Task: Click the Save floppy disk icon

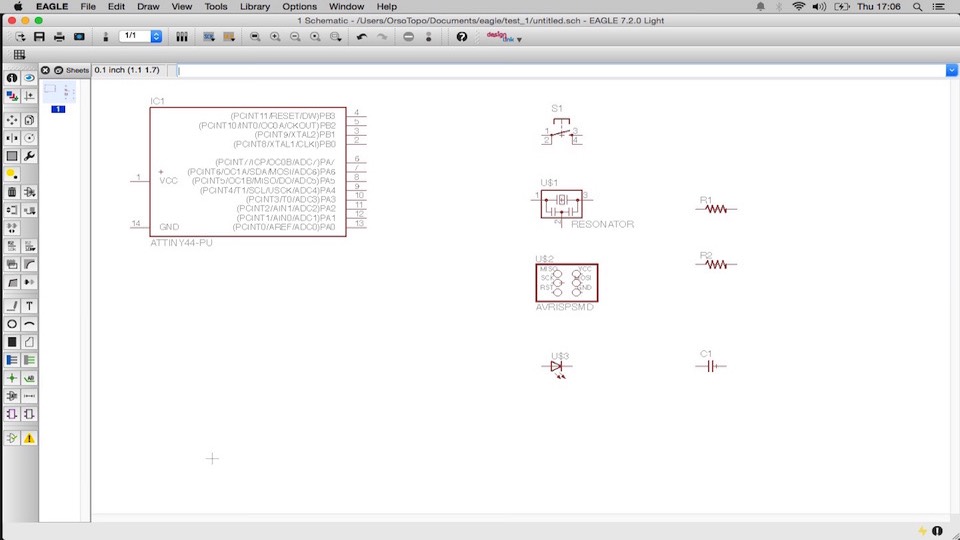Action: (39, 37)
